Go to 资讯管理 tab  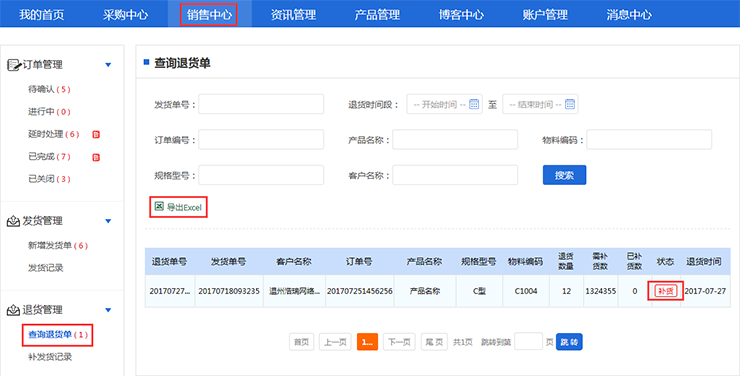pyautogui.click(x=293, y=14)
